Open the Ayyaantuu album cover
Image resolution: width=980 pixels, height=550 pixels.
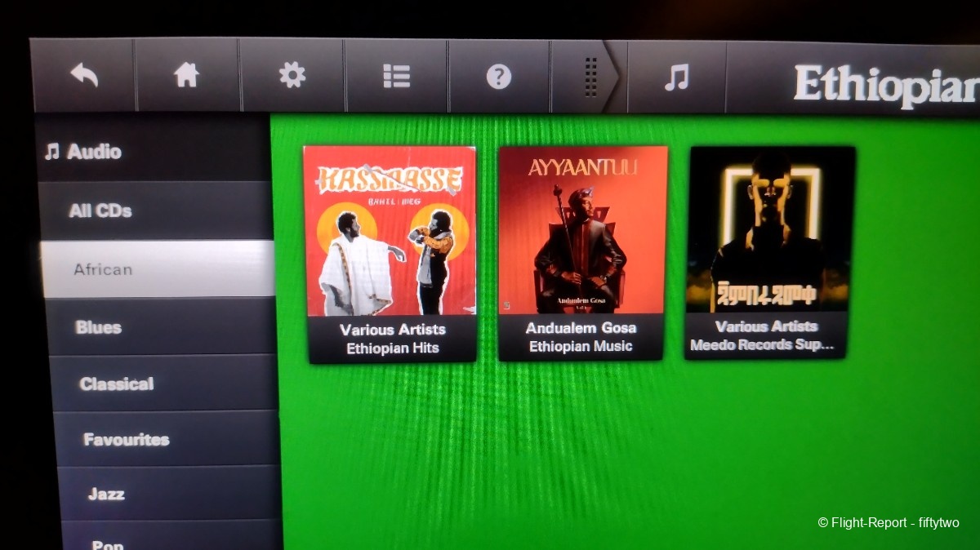pyautogui.click(x=582, y=230)
